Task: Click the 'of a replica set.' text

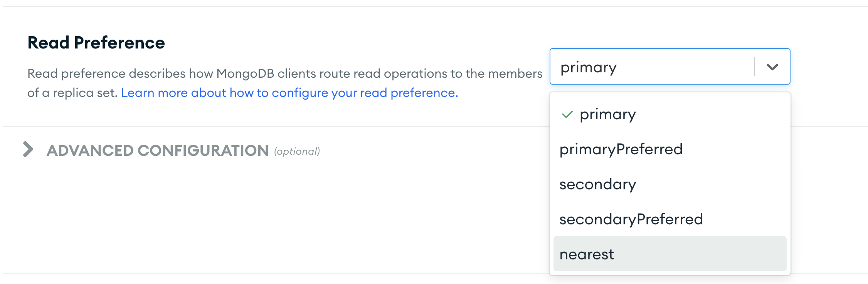Action: [x=72, y=93]
